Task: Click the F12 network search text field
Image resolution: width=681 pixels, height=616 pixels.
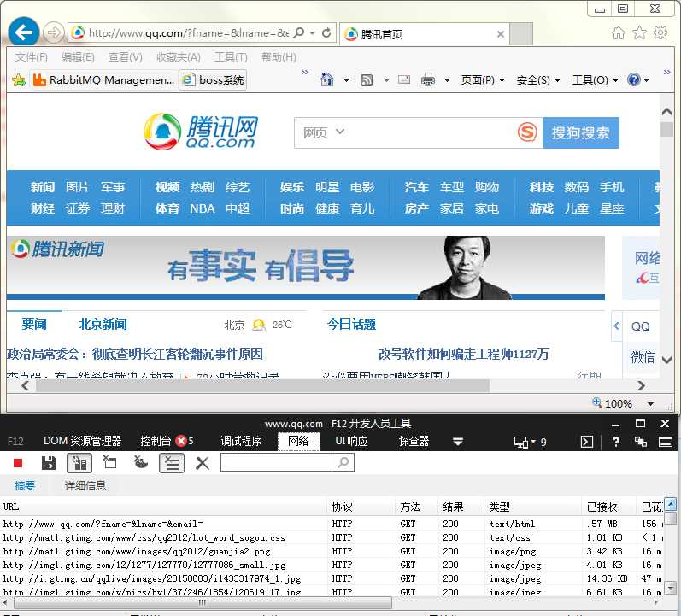Action: [x=276, y=462]
